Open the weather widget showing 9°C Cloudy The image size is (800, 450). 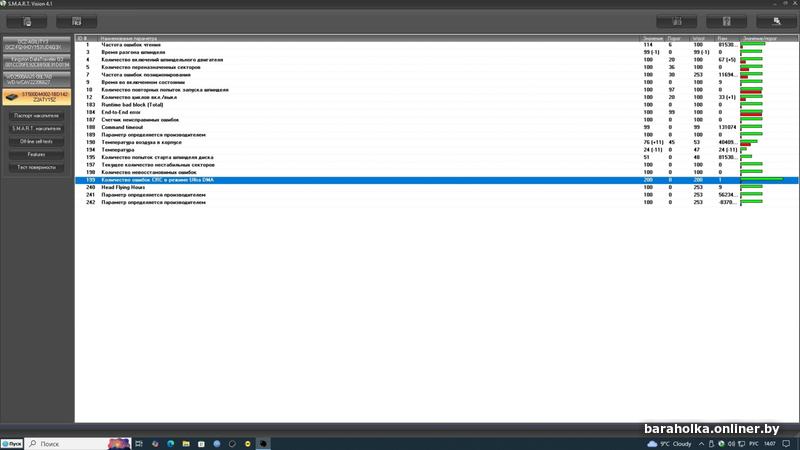669,444
